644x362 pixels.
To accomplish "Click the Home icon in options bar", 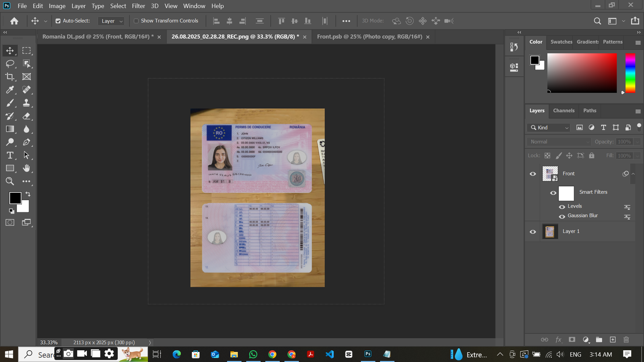I will [x=14, y=21].
